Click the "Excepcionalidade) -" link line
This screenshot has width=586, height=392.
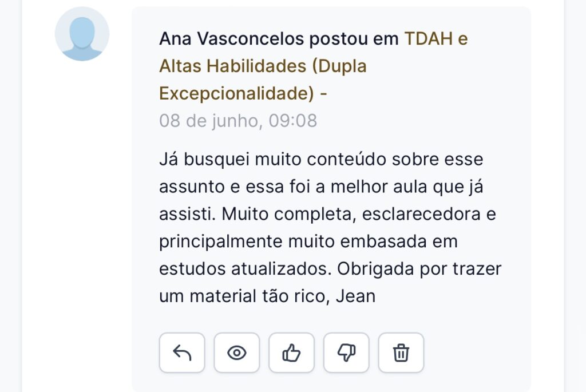[x=243, y=93]
